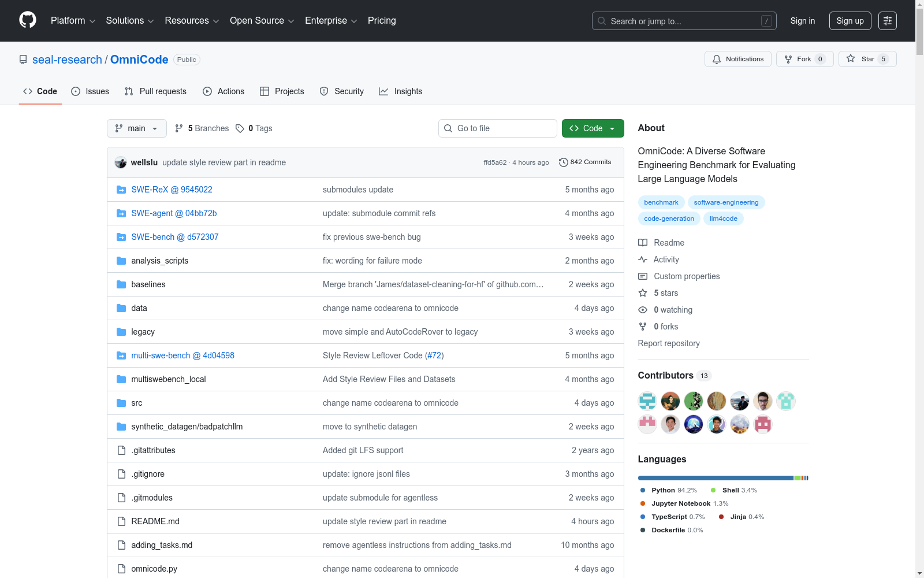Viewport: 924px width, 578px height.
Task: Click the Go to file input
Action: pyautogui.click(x=498, y=128)
